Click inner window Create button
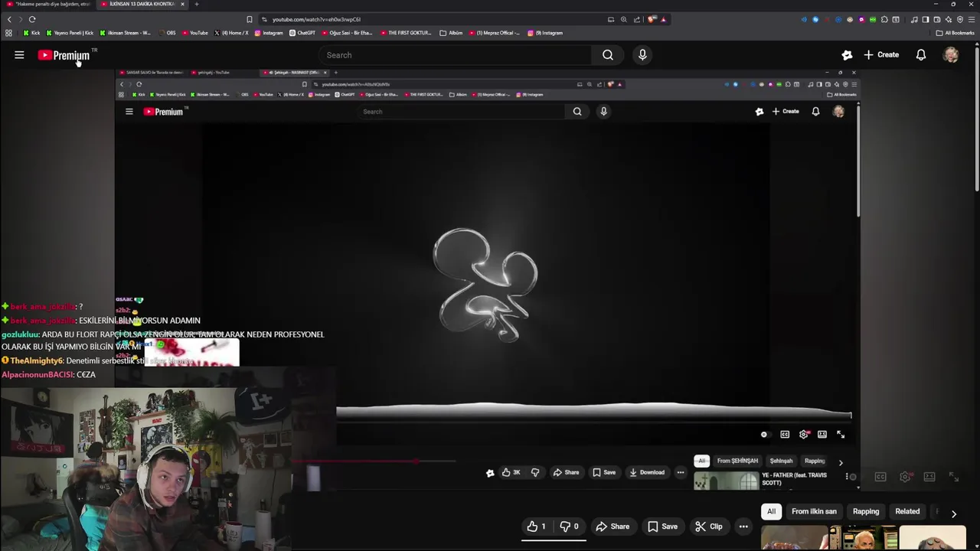 click(786, 112)
